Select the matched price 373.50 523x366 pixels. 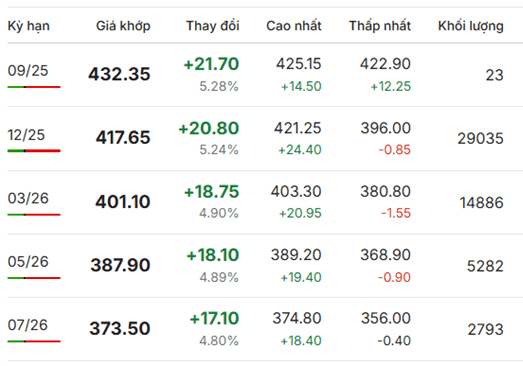click(120, 329)
